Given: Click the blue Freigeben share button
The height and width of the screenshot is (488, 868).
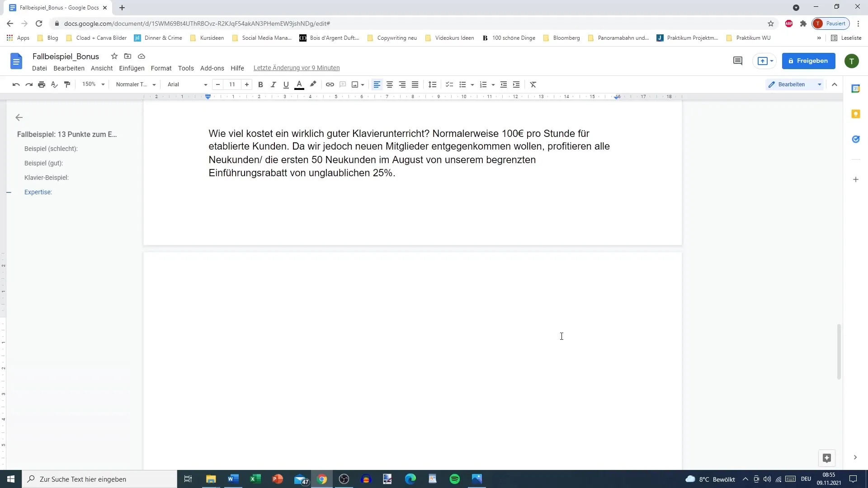Looking at the screenshot, I should 808,61.
